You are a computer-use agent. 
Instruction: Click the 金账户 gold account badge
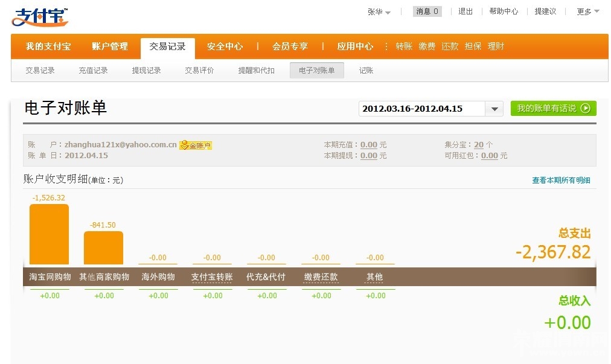[196, 145]
